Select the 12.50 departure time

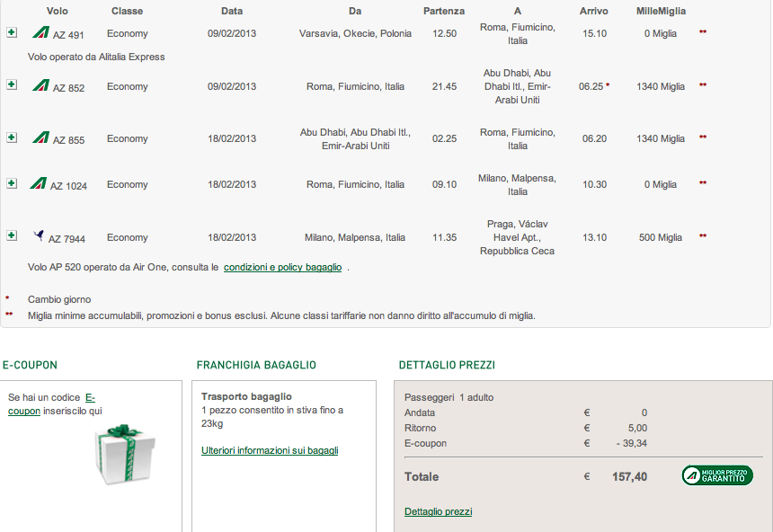click(x=445, y=33)
